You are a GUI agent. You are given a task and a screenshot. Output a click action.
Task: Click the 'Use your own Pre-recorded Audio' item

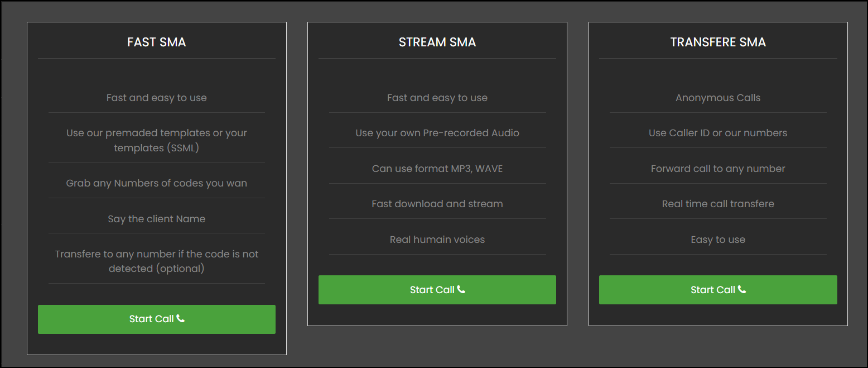click(x=437, y=133)
